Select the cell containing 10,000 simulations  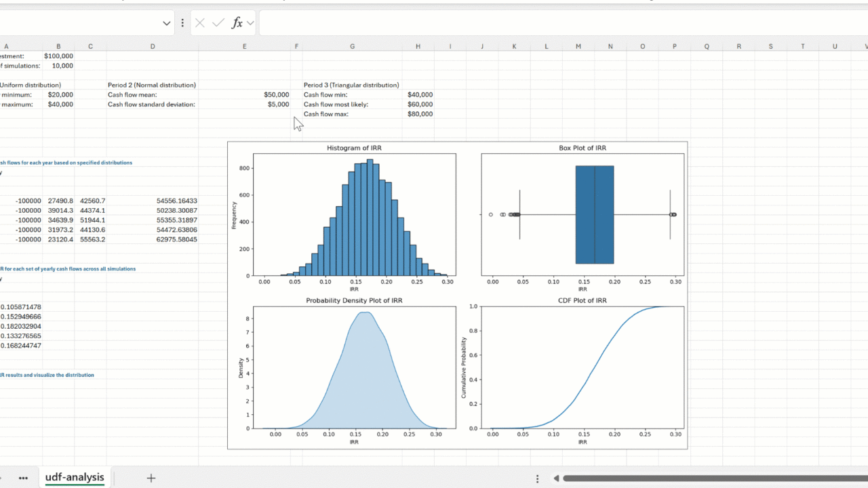pos(58,66)
